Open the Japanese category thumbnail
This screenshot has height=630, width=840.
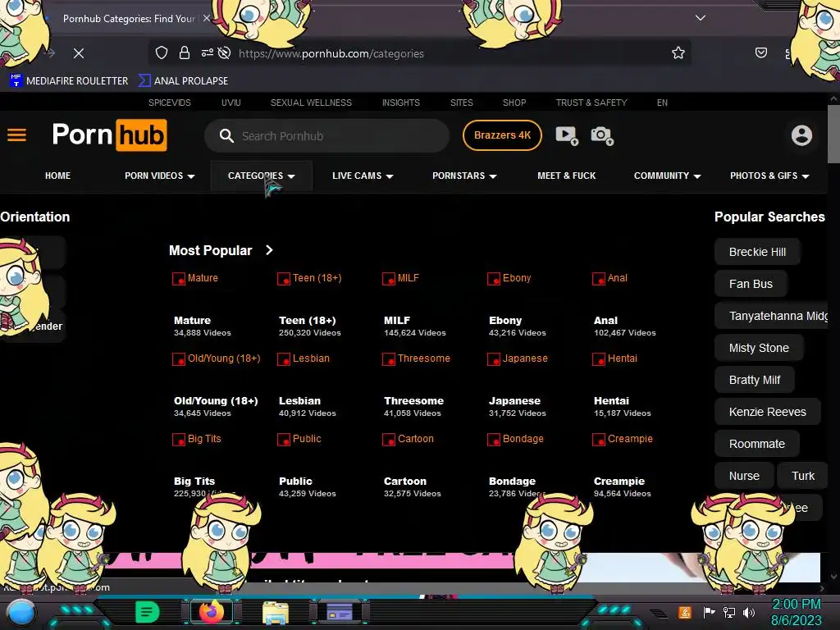pos(518,358)
